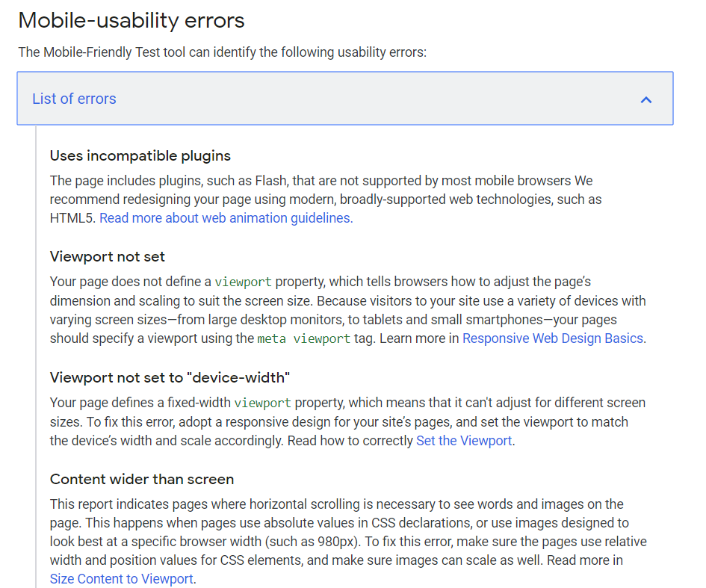The width and height of the screenshot is (706, 588).
Task: Follow the "Set the Viewport" link
Action: [x=464, y=440]
